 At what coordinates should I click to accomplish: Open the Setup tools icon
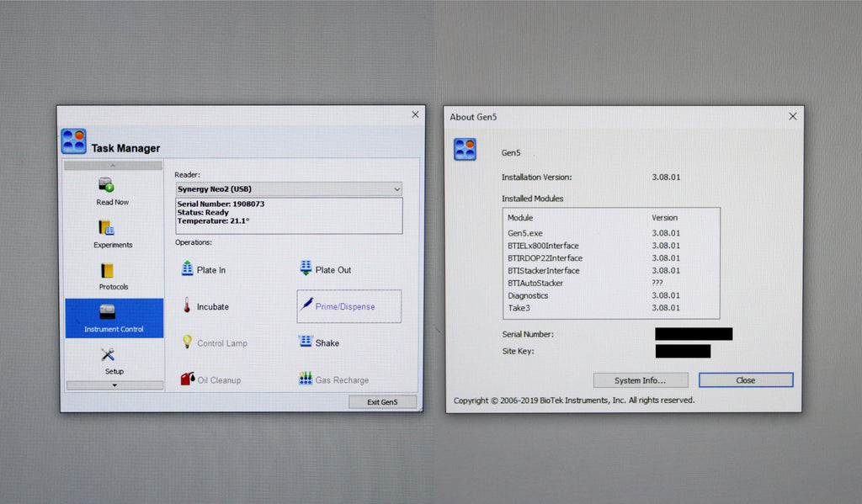point(108,355)
